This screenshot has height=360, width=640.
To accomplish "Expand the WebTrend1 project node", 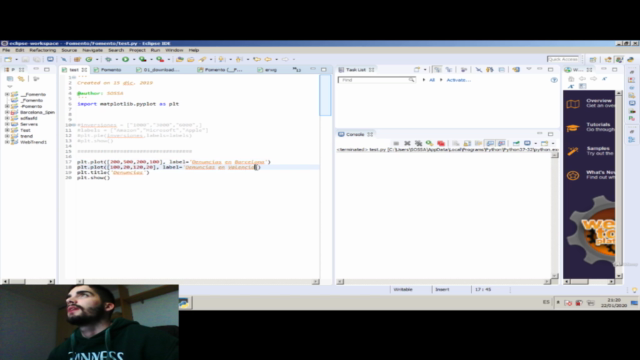I will click(x=7, y=142).
